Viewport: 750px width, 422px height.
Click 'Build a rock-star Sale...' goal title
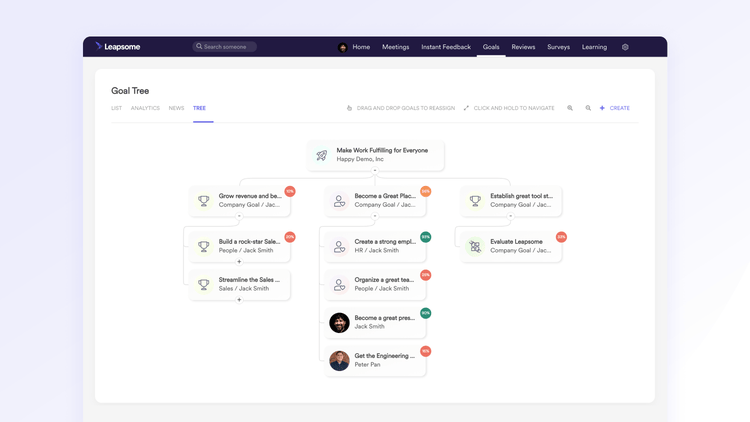[249, 242]
